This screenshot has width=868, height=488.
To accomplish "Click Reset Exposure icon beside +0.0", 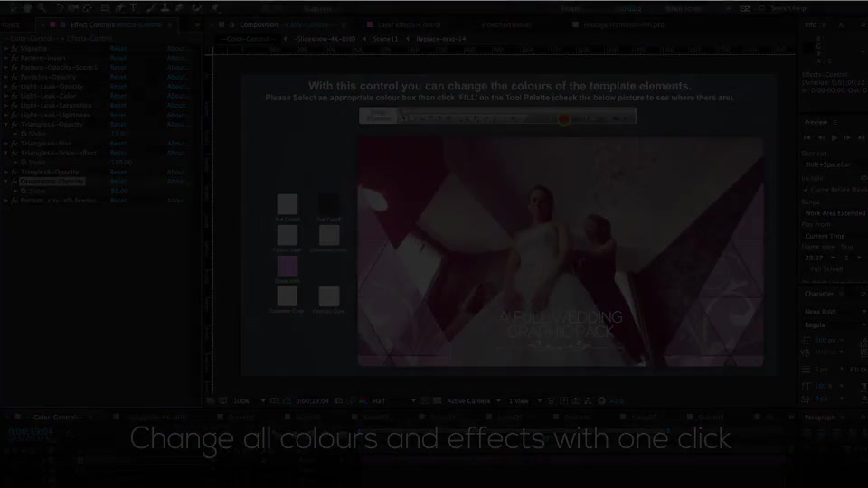I will pos(602,400).
